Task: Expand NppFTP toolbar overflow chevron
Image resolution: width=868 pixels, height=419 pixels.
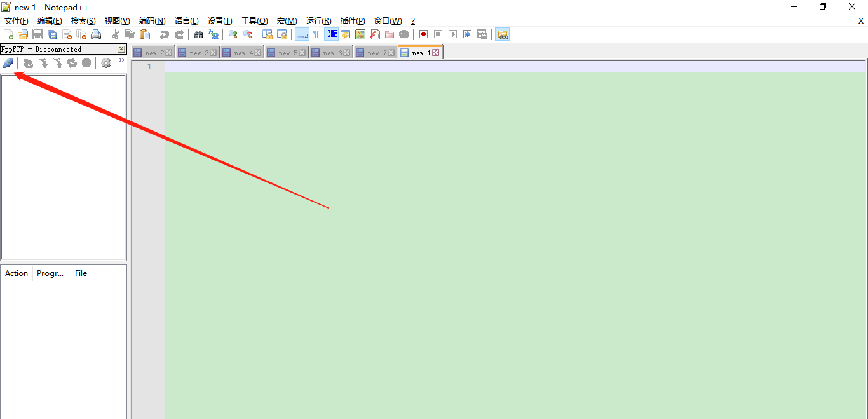Action: coord(122,60)
